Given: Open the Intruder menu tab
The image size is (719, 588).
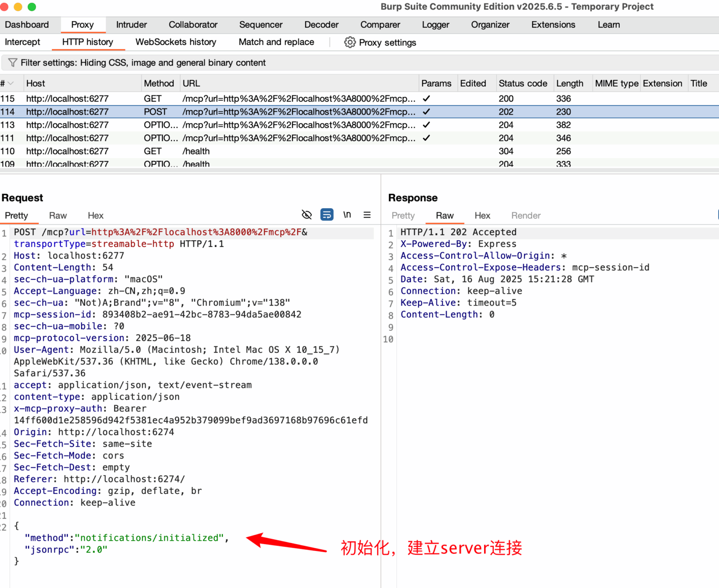Looking at the screenshot, I should [x=131, y=24].
